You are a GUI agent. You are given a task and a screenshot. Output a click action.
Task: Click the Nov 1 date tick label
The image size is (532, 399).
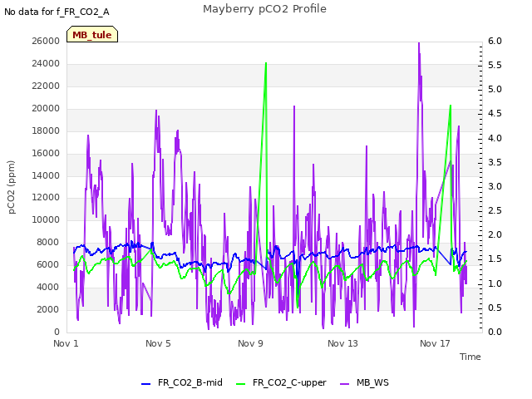point(66,343)
